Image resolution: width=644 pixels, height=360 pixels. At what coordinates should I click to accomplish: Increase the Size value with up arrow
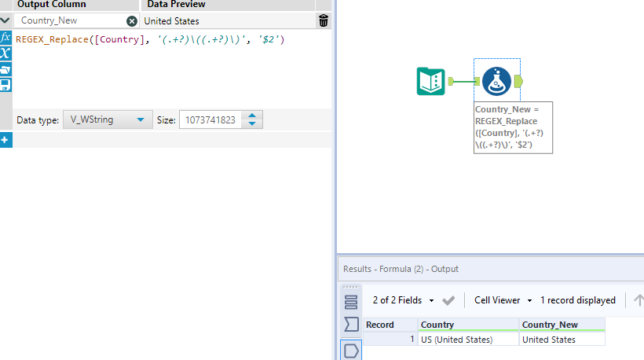point(252,116)
